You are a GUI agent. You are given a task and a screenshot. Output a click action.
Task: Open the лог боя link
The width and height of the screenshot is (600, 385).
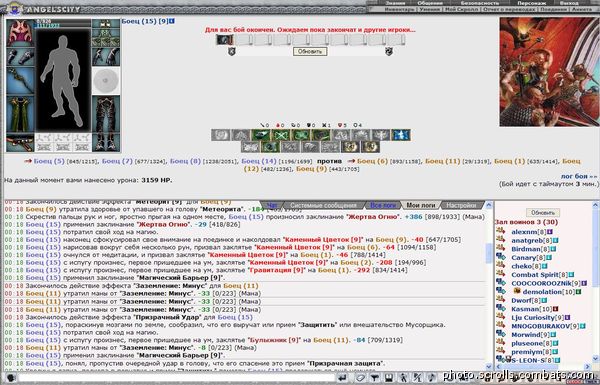pyautogui.click(x=579, y=176)
